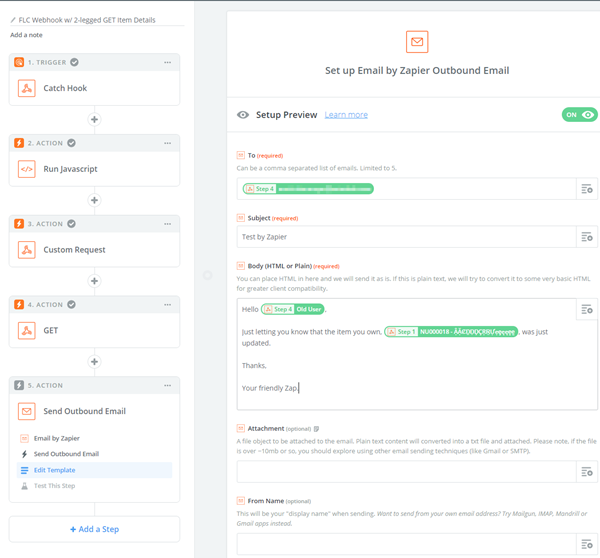Viewport: 600px width, 558px height.
Task: Toggle the Setup Preview ON switch
Action: click(x=580, y=115)
